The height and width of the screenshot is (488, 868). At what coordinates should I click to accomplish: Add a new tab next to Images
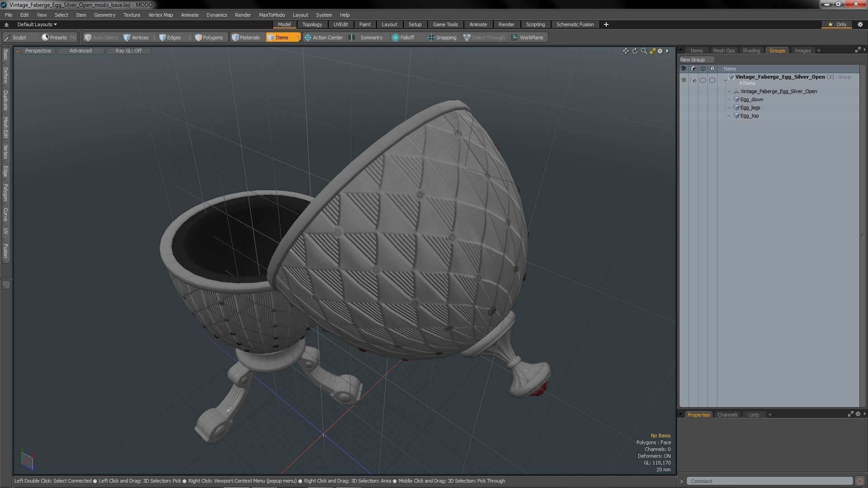(819, 51)
